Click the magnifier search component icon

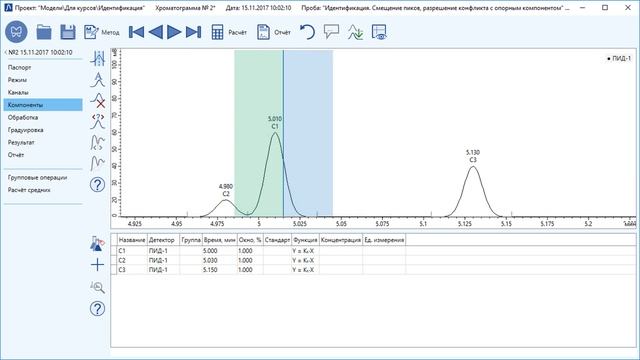coord(97,287)
